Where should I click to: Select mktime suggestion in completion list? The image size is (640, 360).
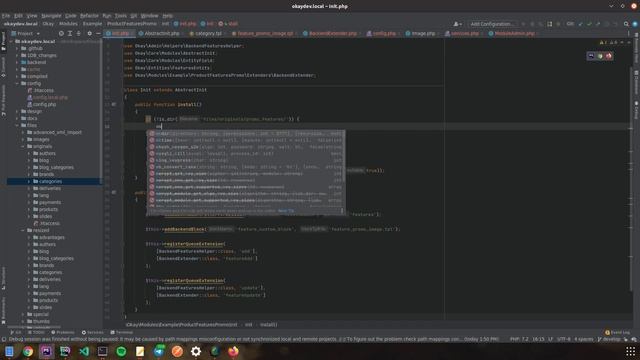coord(246,140)
